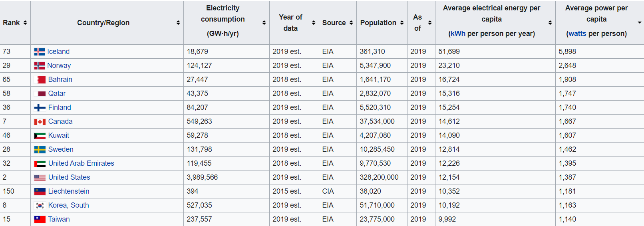Sort by Year of data arrows
644x226 pixels.
coord(314,23)
